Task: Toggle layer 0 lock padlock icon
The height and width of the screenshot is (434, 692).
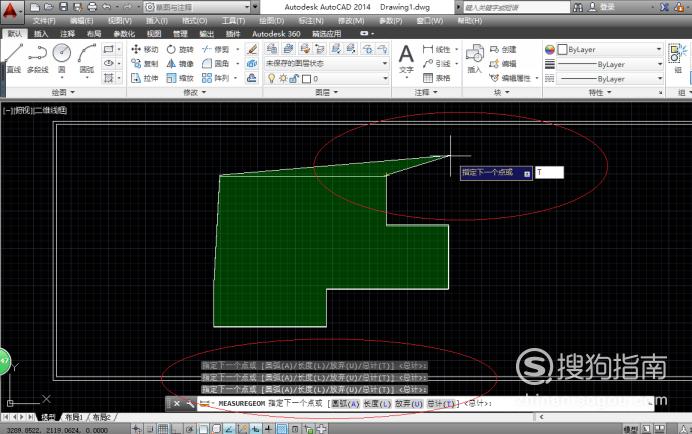Action: (x=294, y=79)
